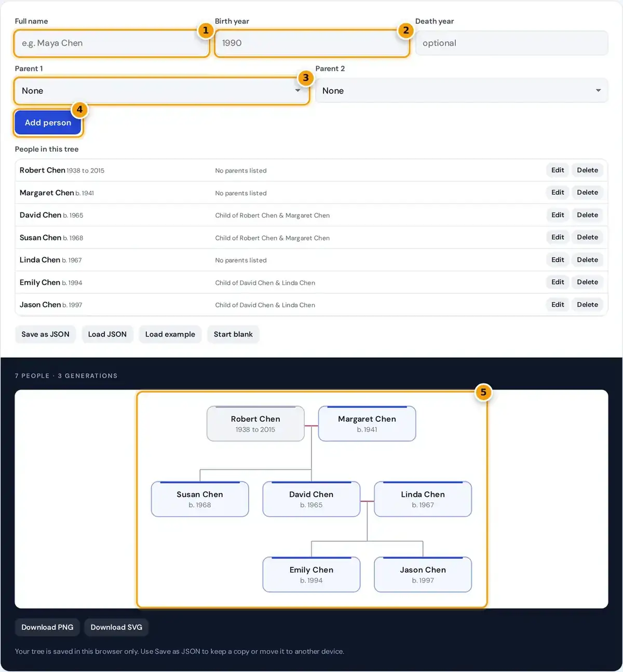The image size is (623, 672).
Task: Click the Margaret Chen tree node
Action: coord(367,424)
